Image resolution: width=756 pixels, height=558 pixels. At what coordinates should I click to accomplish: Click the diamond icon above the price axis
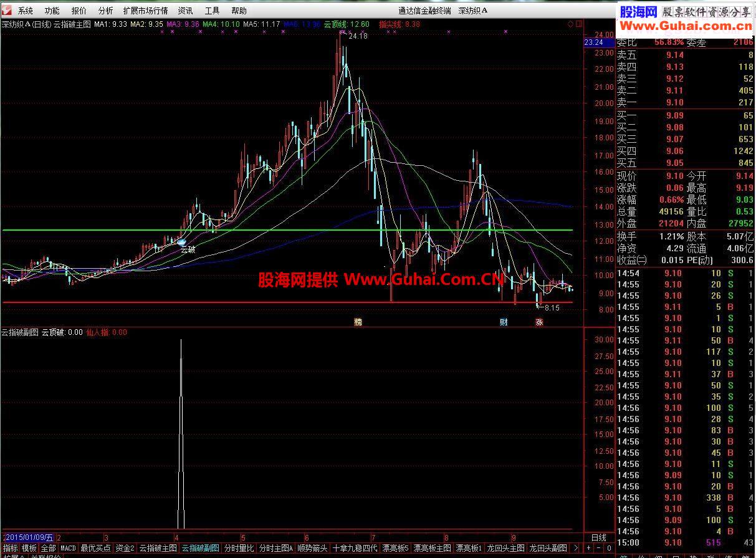(570, 24)
